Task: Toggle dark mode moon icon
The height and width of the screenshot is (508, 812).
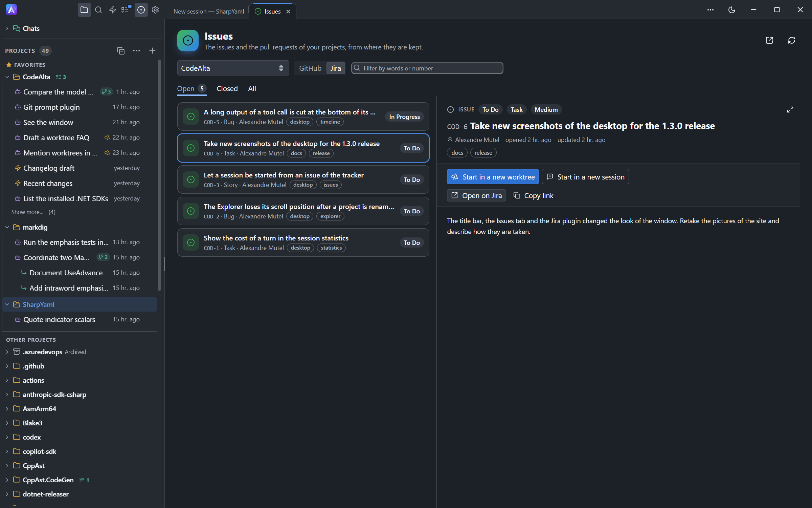Action: [x=731, y=10]
